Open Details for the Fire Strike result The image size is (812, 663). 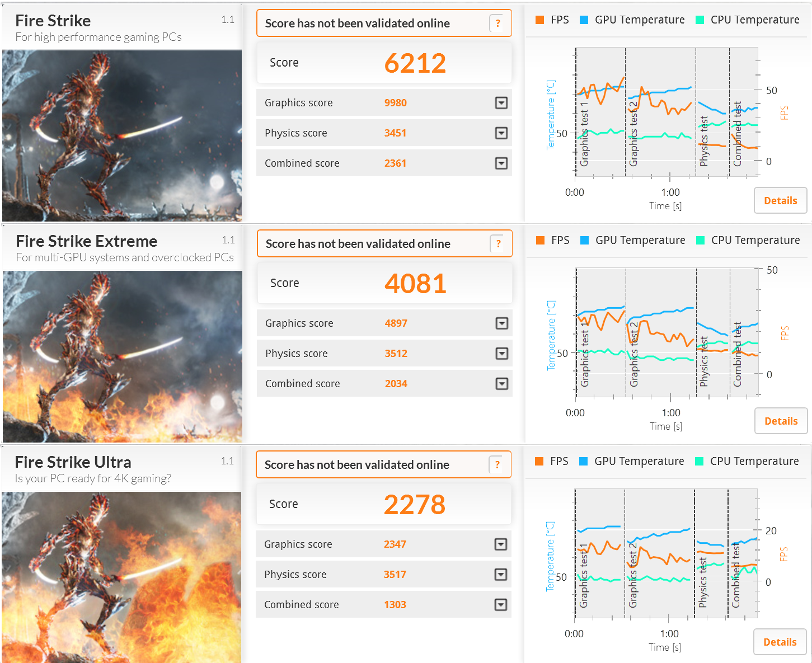pos(780,201)
